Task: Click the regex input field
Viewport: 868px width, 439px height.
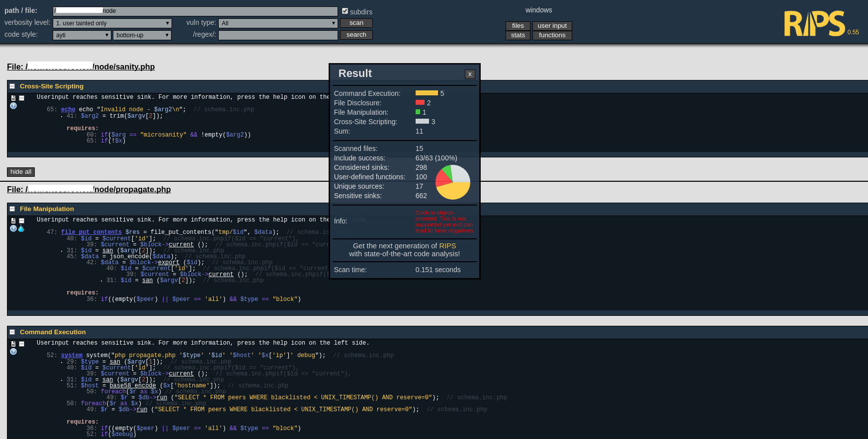Action: (x=278, y=35)
